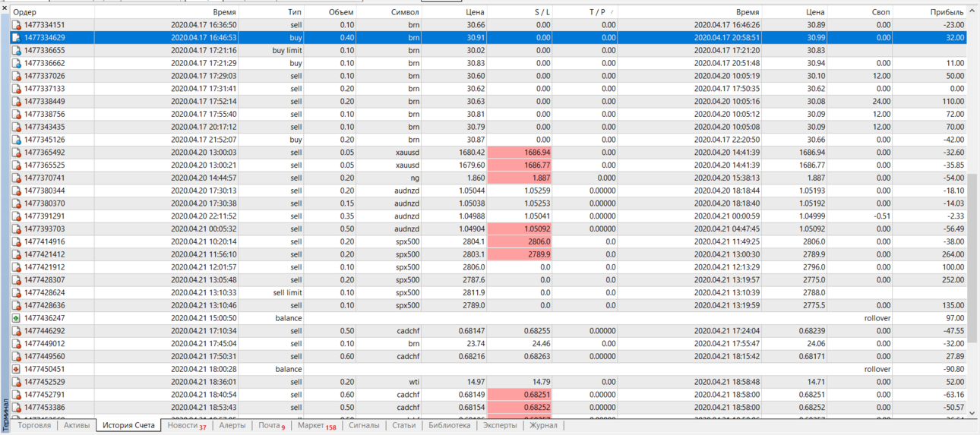Click the scroll down arrow of history list
Viewport: 980px width, 435px height.
click(x=972, y=413)
